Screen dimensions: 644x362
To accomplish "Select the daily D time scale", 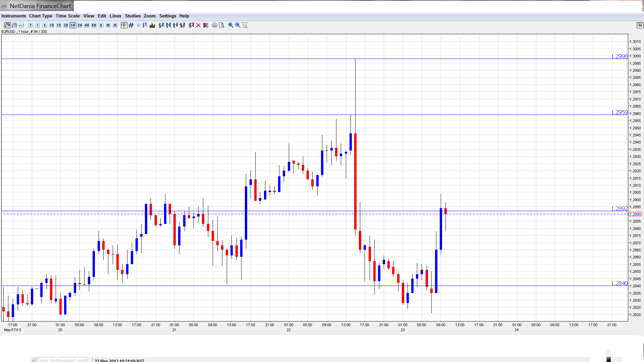I will coord(101,25).
